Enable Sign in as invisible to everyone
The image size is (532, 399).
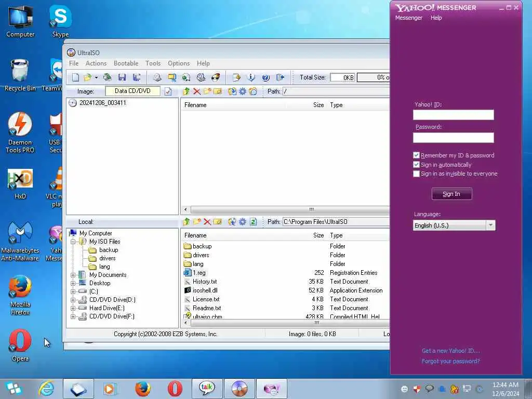(x=416, y=174)
